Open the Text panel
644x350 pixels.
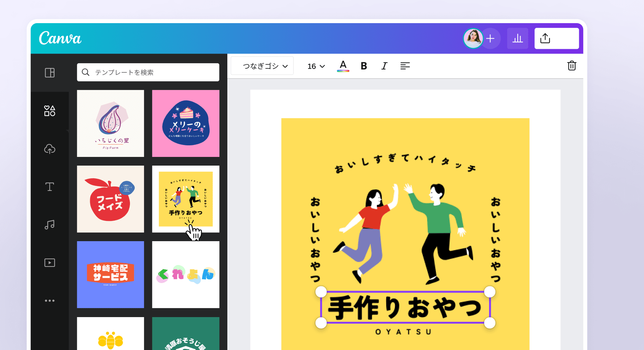pos(50,187)
